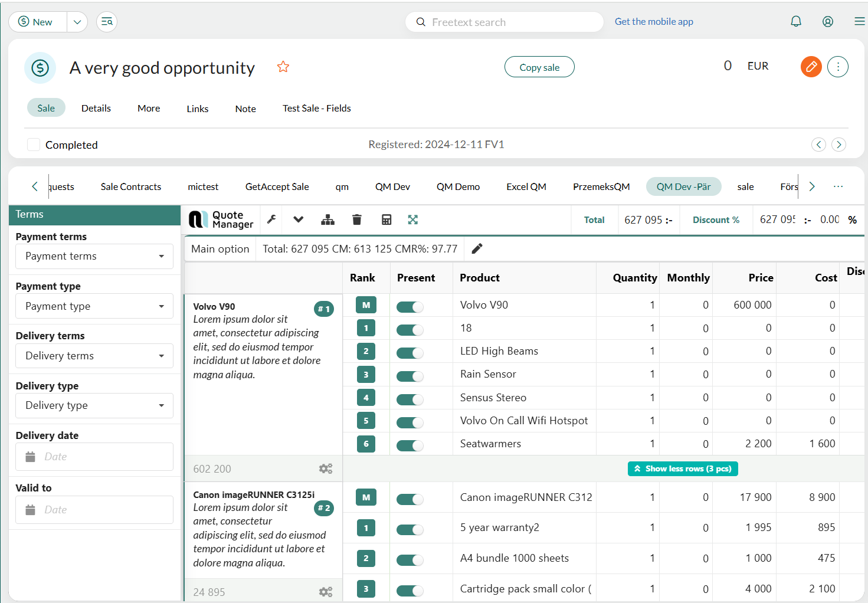This screenshot has width=868, height=603.
Task: Open the Quote Manager chevron dropdown
Action: click(x=299, y=219)
